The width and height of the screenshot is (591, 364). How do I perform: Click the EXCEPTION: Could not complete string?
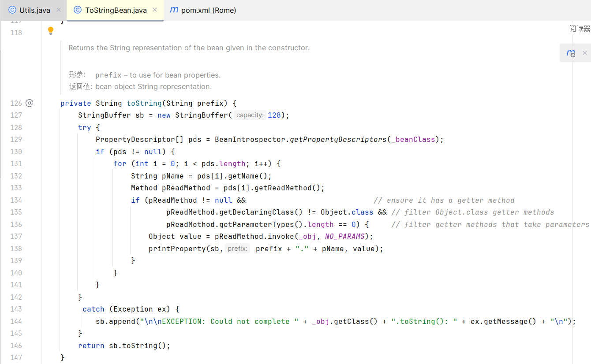[219, 321]
